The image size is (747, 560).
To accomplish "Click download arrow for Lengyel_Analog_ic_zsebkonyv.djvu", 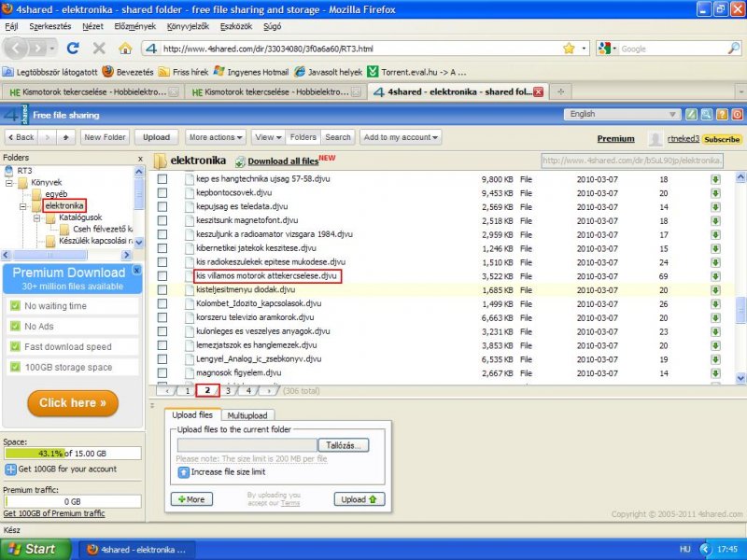I will pos(715,359).
